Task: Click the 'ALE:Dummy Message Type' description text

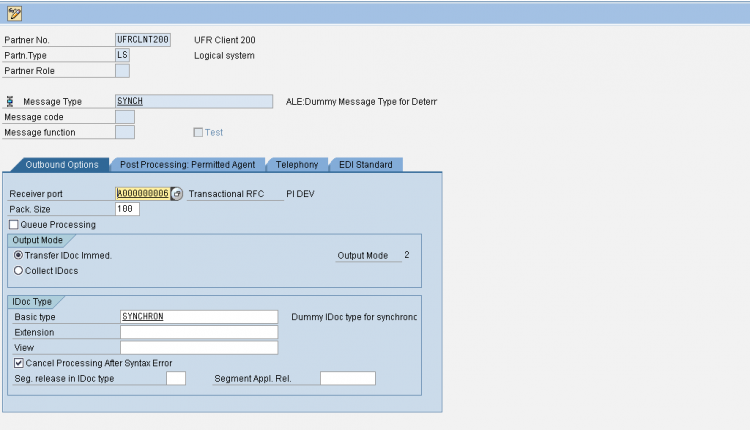Action: point(361,101)
